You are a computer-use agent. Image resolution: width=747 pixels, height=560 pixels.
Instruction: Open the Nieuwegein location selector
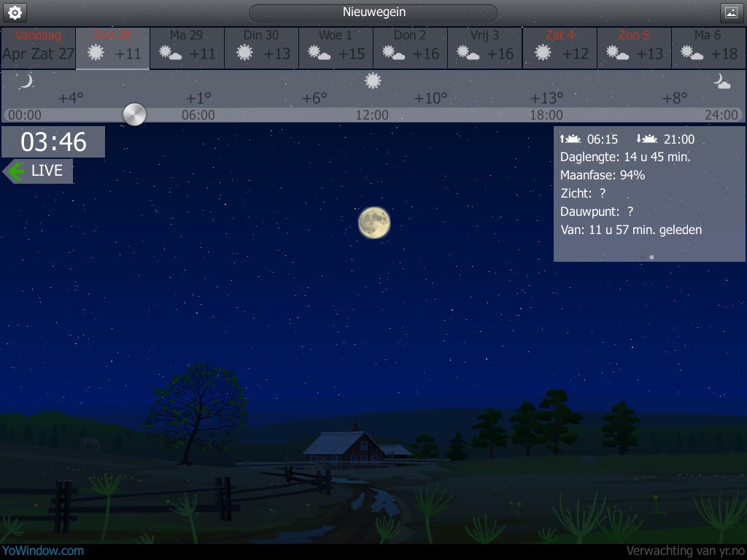click(x=373, y=12)
